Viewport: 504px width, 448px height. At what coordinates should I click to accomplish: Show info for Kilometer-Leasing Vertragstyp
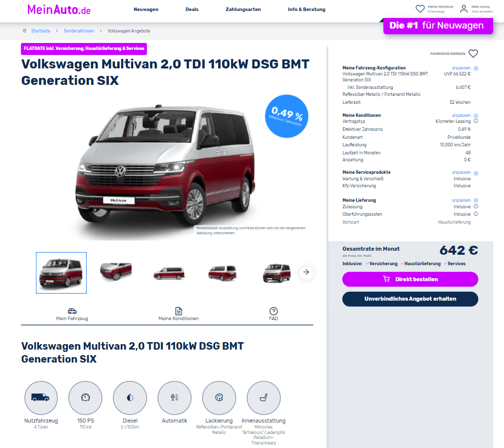(x=476, y=121)
